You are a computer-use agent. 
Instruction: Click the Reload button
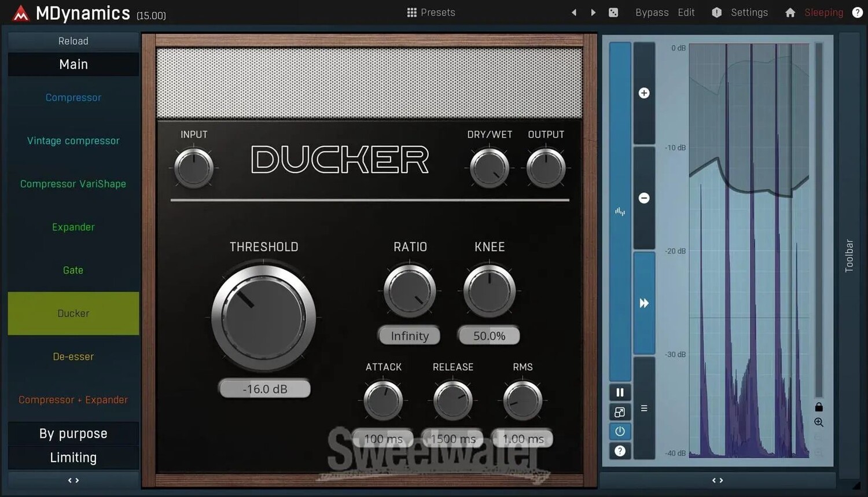pyautogui.click(x=73, y=41)
